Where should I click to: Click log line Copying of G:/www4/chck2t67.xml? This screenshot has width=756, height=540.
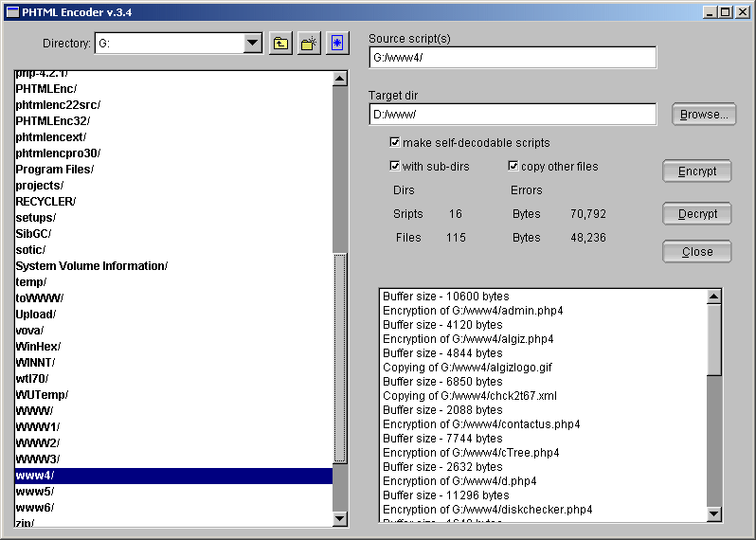click(x=470, y=396)
